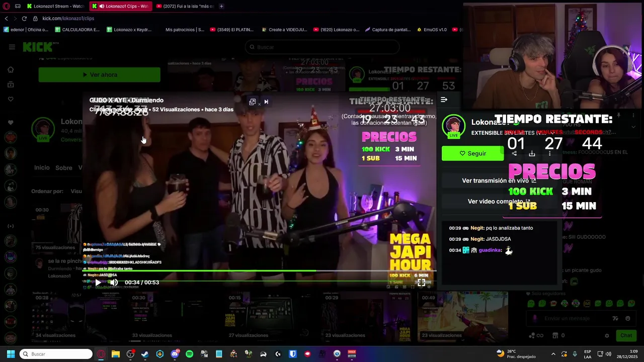Open clip more-options three dots
This screenshot has height=362, width=644.
pyautogui.click(x=549, y=153)
